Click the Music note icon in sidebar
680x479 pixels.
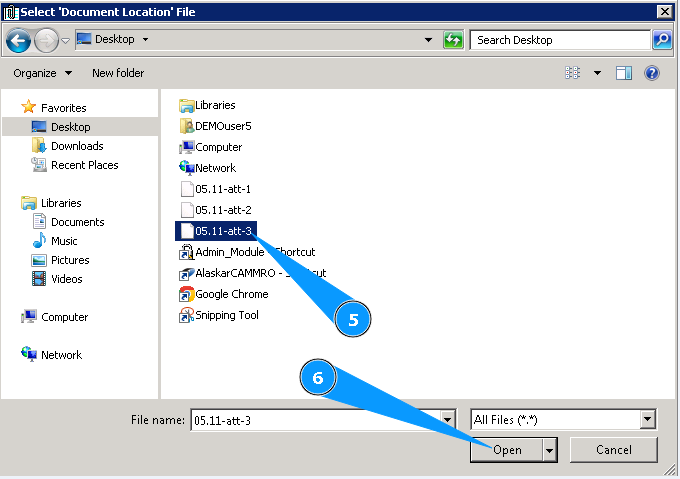pos(39,240)
